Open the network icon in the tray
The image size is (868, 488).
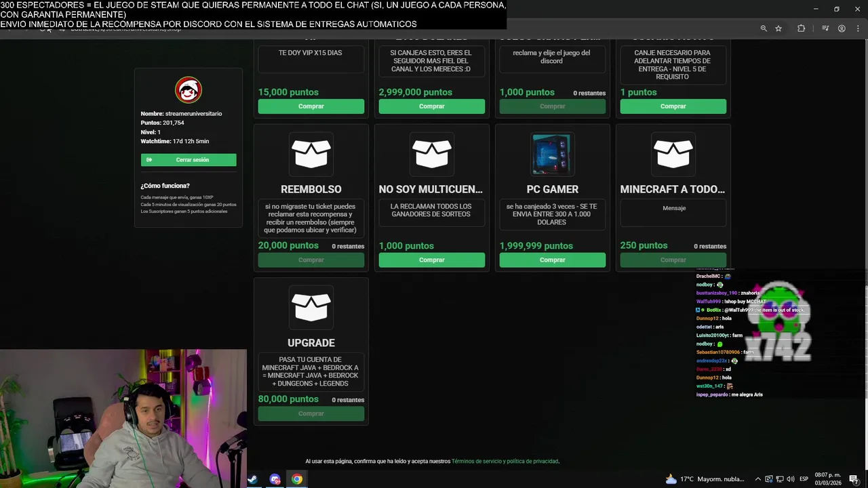[779, 479]
